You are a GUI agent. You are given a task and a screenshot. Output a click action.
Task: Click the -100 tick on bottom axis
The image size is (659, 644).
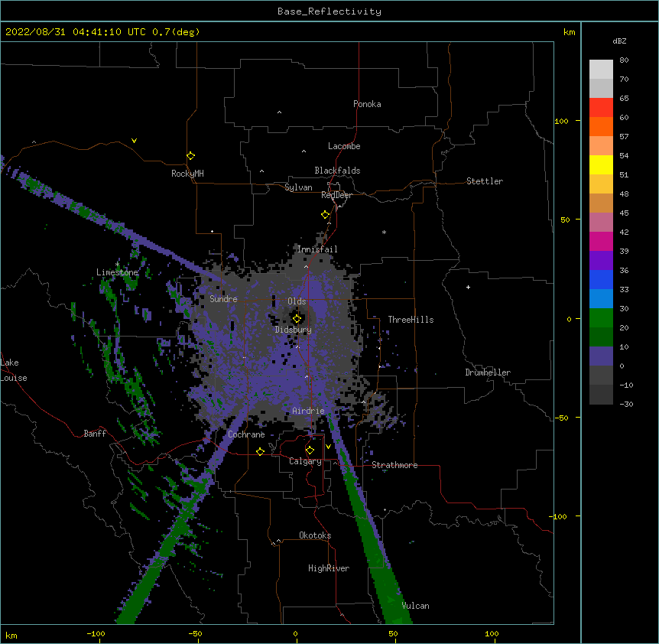point(96,634)
